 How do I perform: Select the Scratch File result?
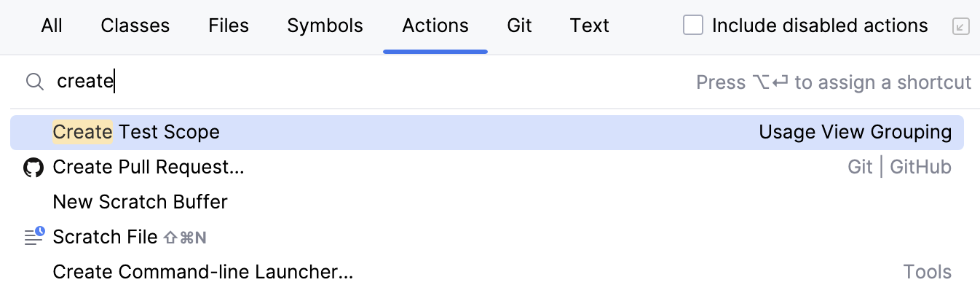click(106, 237)
